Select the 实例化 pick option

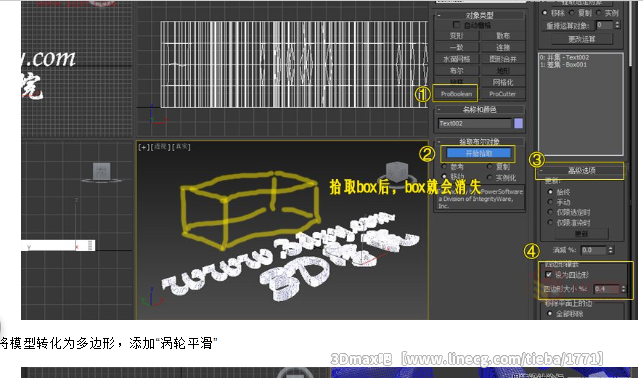(x=489, y=178)
